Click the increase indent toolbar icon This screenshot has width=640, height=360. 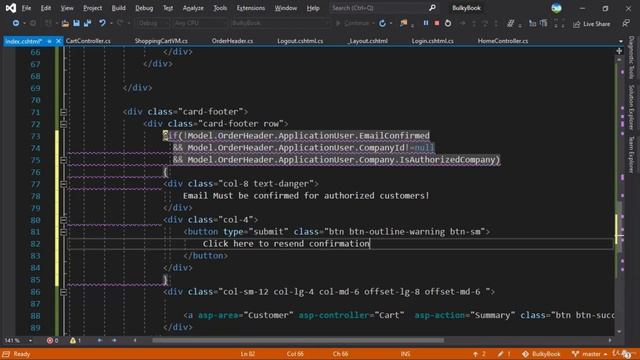543,24
